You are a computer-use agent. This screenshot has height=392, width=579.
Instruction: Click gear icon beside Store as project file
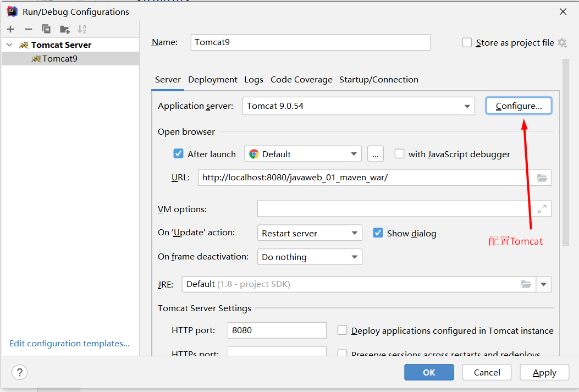(562, 43)
